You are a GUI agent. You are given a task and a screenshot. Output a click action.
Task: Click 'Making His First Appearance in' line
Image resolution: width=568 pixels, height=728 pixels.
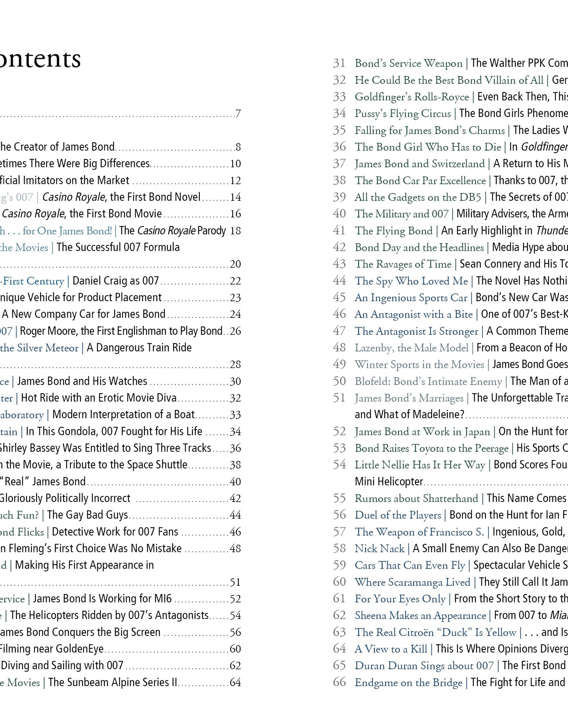pos(84,566)
